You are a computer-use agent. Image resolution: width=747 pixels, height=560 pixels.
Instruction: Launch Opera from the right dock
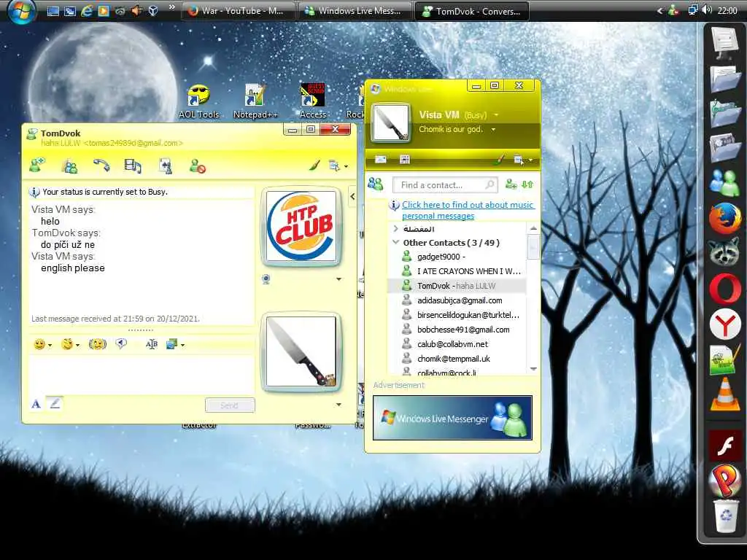click(x=724, y=289)
